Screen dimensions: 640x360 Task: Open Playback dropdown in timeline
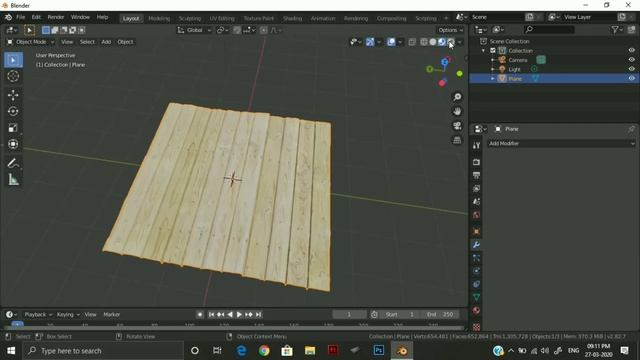tap(38, 315)
